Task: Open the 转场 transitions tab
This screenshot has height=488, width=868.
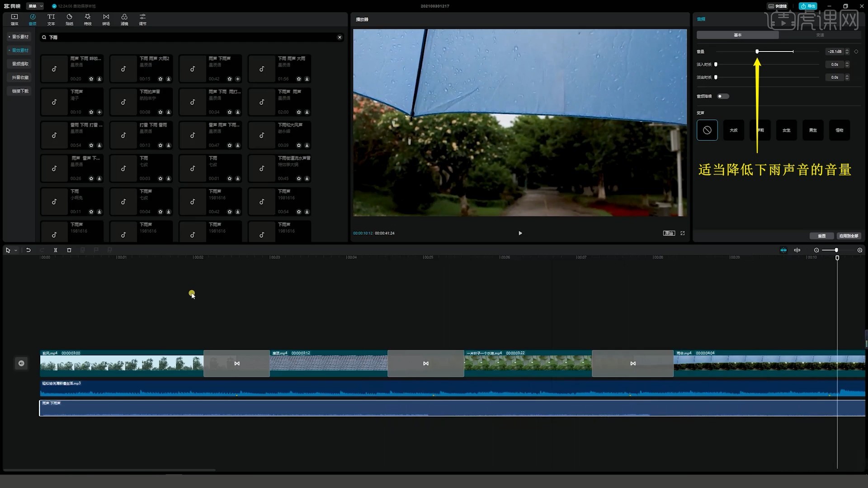Action: (106, 19)
